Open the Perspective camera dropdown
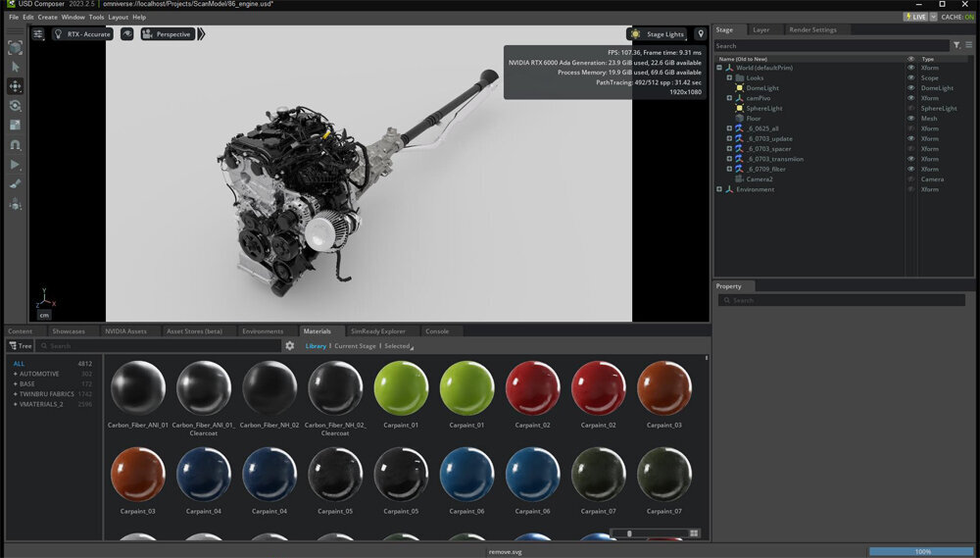This screenshot has height=558, width=980. 168,34
